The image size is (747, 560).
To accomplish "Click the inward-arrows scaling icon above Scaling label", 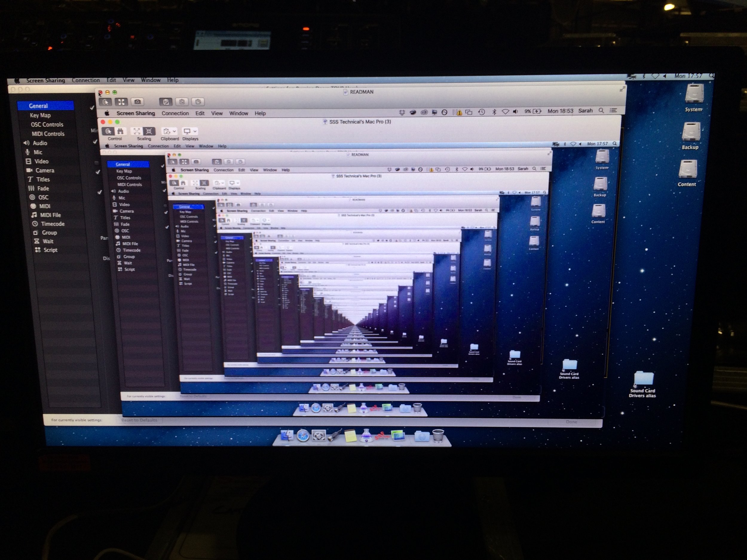I will (149, 131).
